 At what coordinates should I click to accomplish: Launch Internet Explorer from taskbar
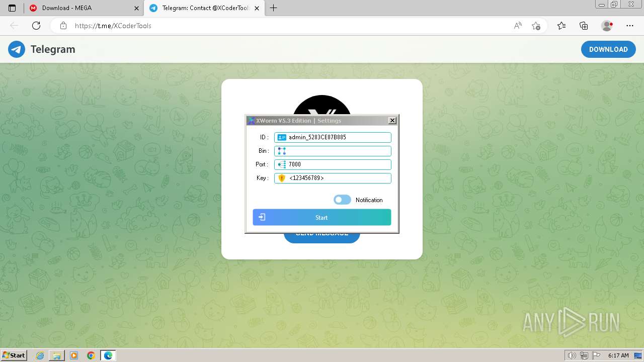click(x=40, y=355)
